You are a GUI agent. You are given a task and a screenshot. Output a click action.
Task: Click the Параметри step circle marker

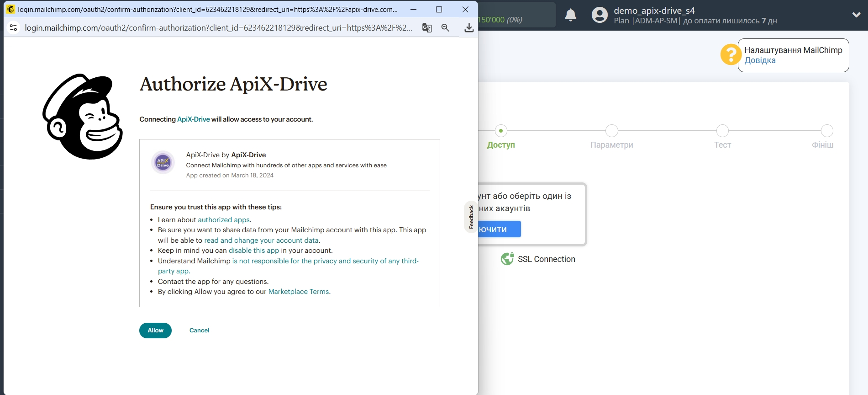click(611, 131)
